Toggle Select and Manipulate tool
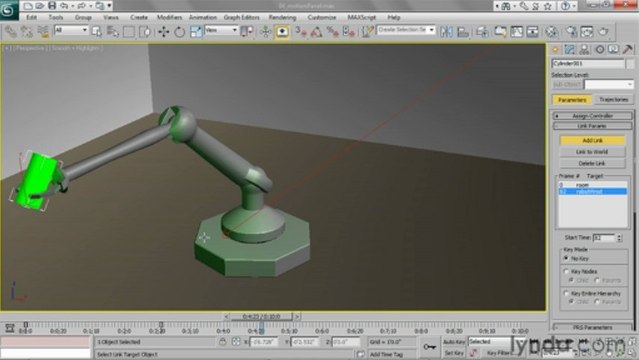Viewport: 639px width, 360px height. (x=266, y=31)
